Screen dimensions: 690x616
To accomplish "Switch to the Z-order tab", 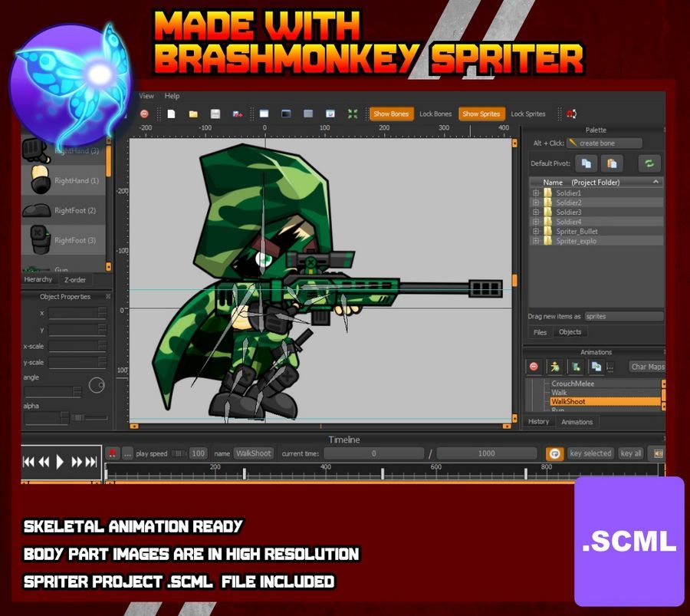I will pos(75,280).
